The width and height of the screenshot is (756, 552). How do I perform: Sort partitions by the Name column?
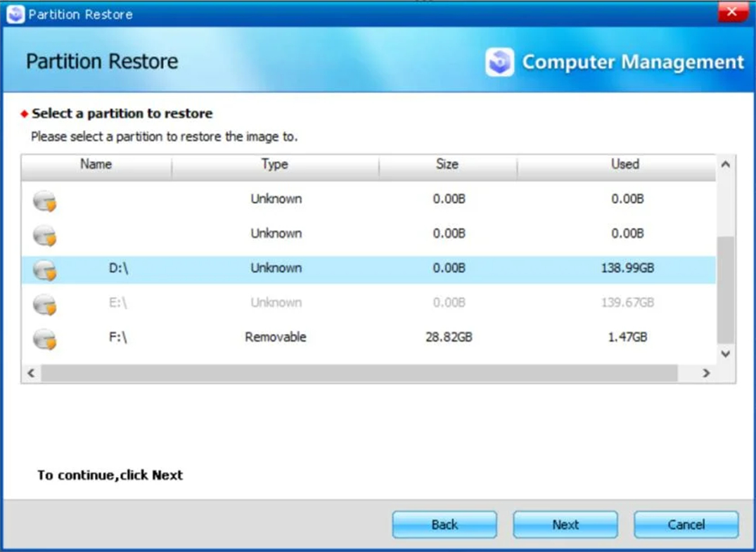coord(96,165)
